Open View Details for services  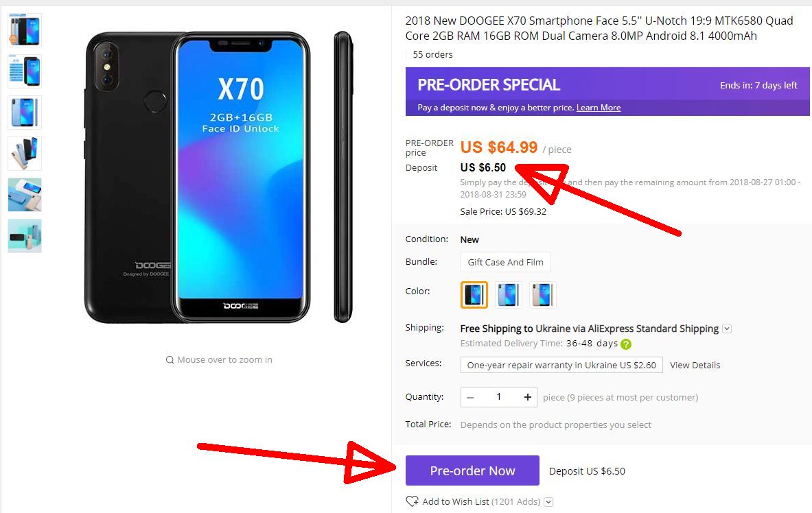pyautogui.click(x=695, y=365)
